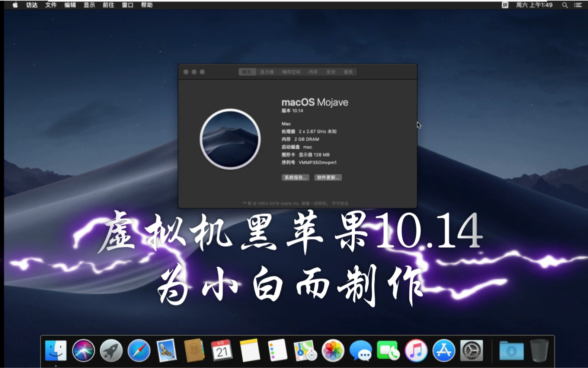
Task: Click macOS Mojave title text
Action: [315, 102]
